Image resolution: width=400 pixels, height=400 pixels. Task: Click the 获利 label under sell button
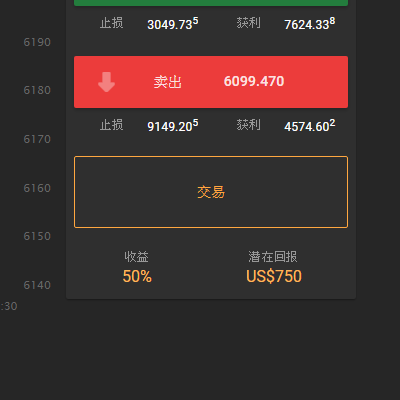(x=249, y=125)
